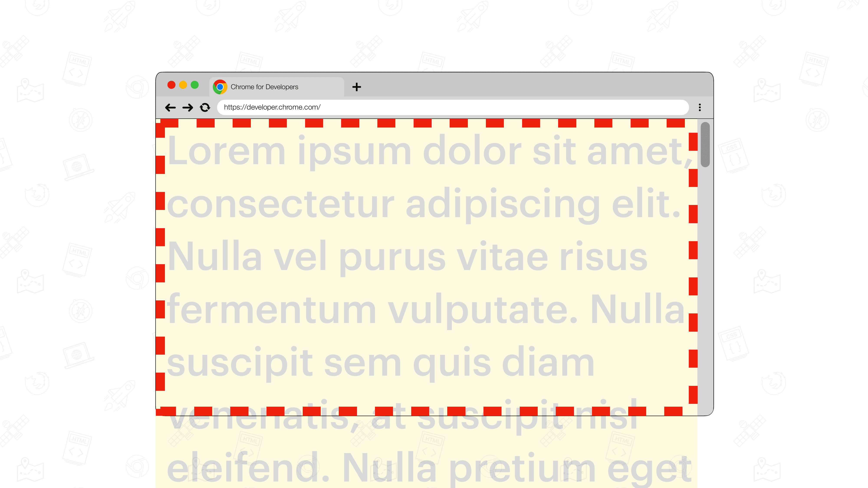868x488 pixels.
Task: Click the macOS menu bar area
Action: click(434, 86)
